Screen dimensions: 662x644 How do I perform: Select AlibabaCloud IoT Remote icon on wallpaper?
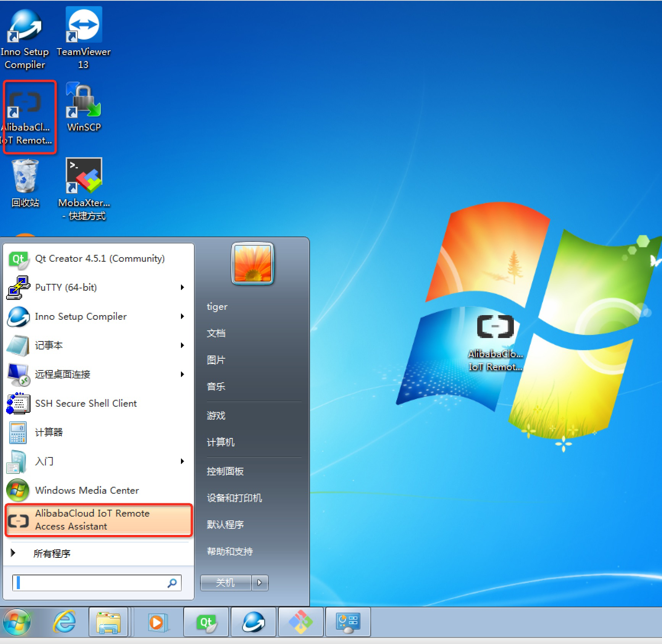pos(496,343)
